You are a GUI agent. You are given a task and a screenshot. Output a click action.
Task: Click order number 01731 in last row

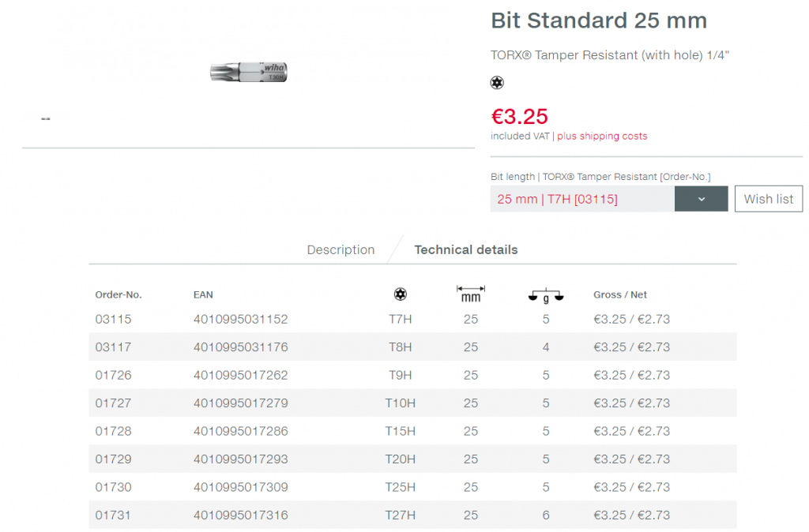pos(114,515)
